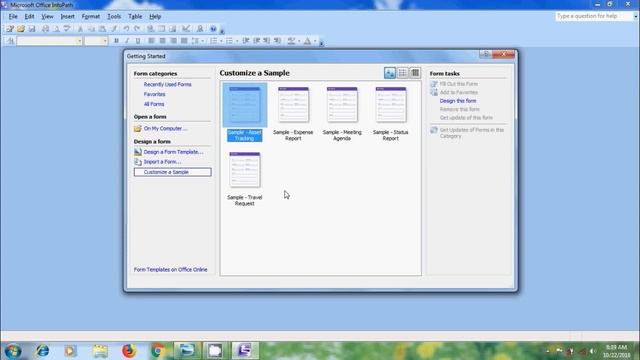Switch to large icons view in Getting Started

tap(390, 73)
